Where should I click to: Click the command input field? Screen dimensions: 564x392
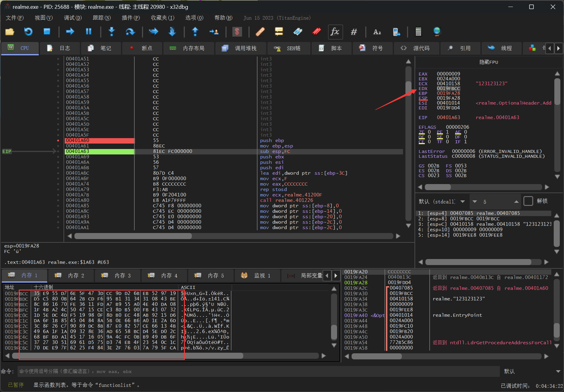tap(259, 371)
